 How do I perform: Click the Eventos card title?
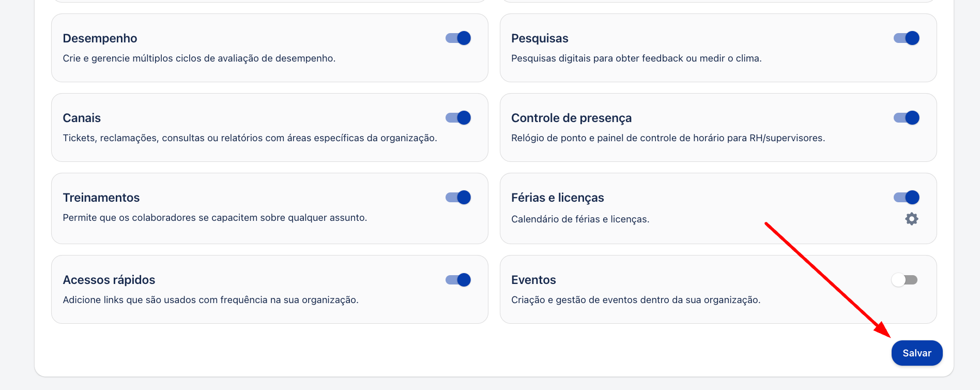(x=533, y=280)
